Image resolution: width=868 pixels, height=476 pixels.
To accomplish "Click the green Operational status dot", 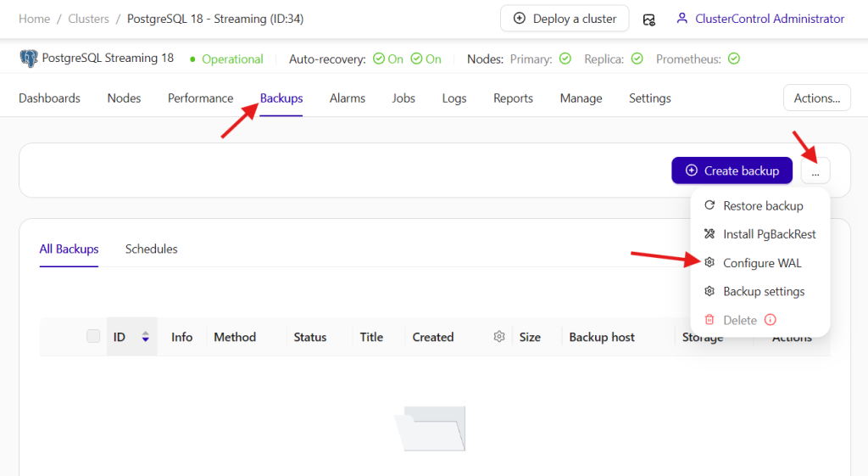I will [192, 59].
